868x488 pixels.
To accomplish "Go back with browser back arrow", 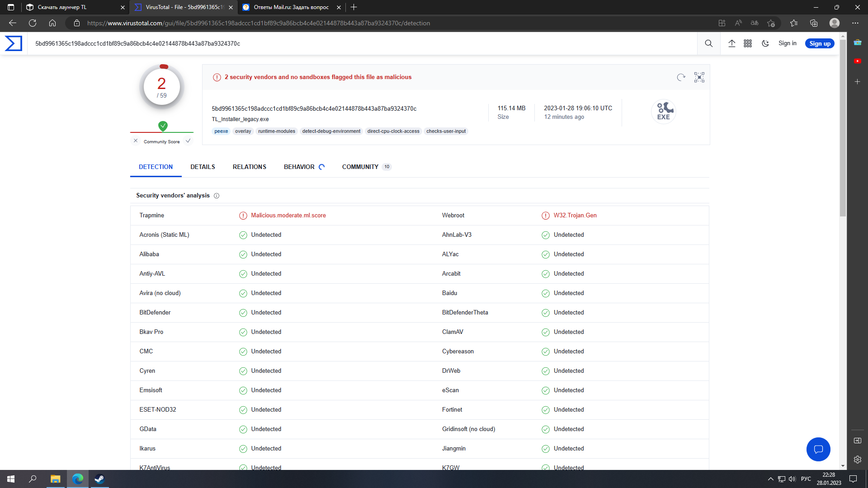I will (13, 23).
